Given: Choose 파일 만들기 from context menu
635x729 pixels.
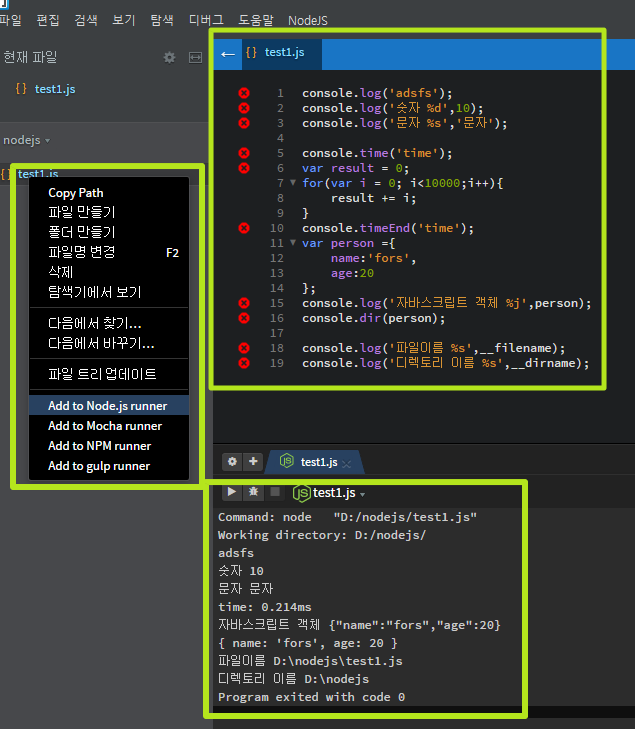Looking at the screenshot, I should click(x=109, y=212).
